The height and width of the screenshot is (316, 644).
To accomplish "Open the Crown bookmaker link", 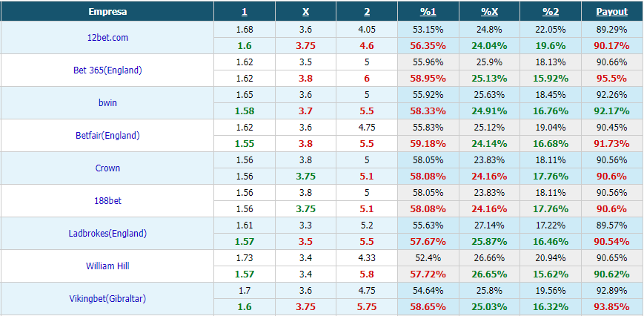I will pos(107,168).
